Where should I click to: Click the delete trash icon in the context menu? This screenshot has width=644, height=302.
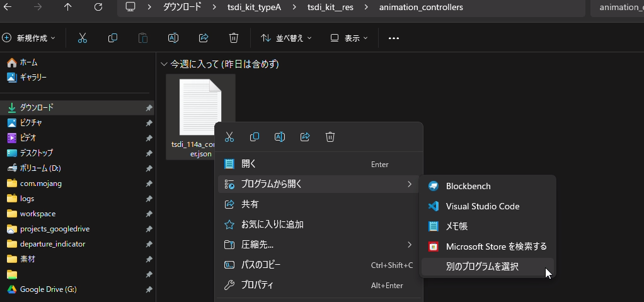pyautogui.click(x=330, y=137)
